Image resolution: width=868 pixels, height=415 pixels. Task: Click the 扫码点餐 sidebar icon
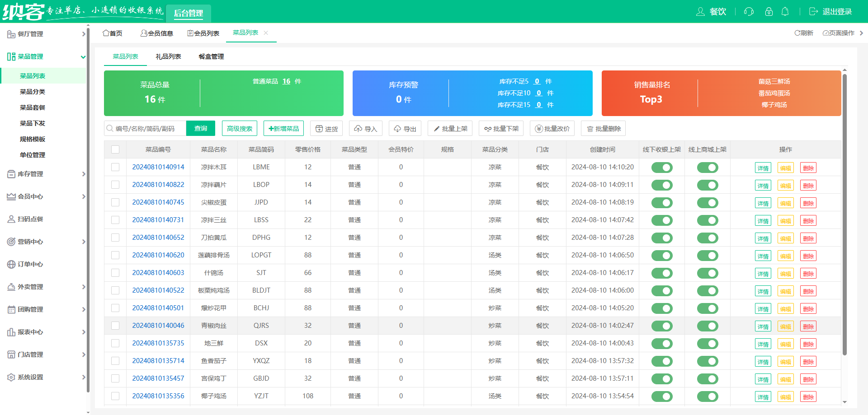pos(11,219)
